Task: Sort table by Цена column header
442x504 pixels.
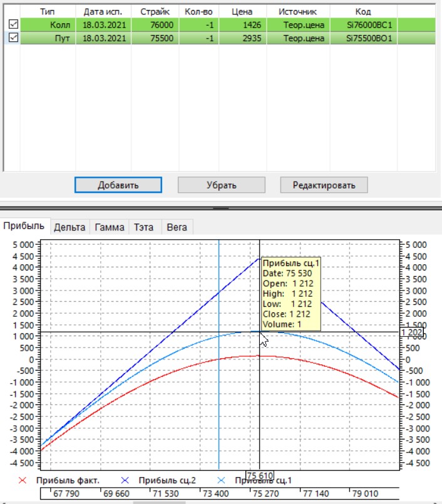Action: pos(241,11)
